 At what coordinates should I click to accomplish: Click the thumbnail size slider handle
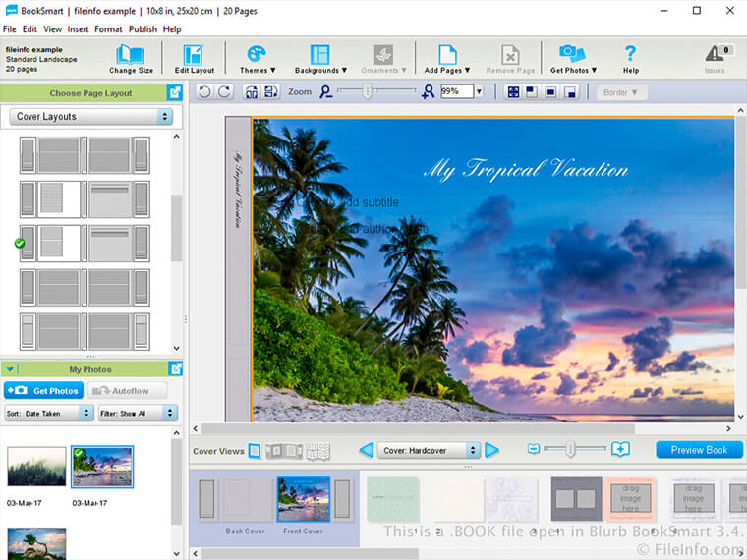(x=572, y=449)
